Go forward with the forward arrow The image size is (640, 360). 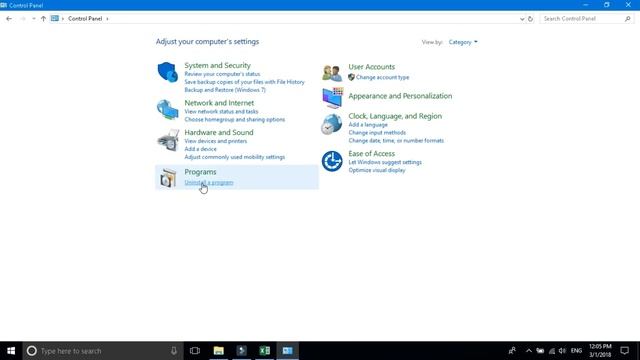click(x=23, y=18)
